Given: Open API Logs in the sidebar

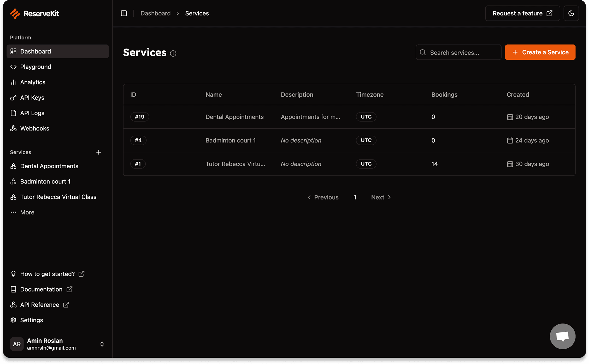Looking at the screenshot, I should click(58, 113).
